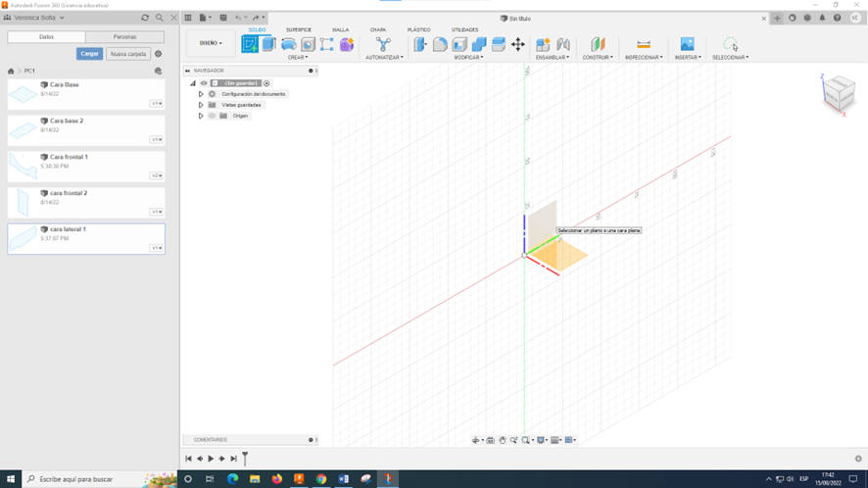This screenshot has width=868, height=488.
Task: Switch to the Personas tab
Action: click(x=124, y=36)
